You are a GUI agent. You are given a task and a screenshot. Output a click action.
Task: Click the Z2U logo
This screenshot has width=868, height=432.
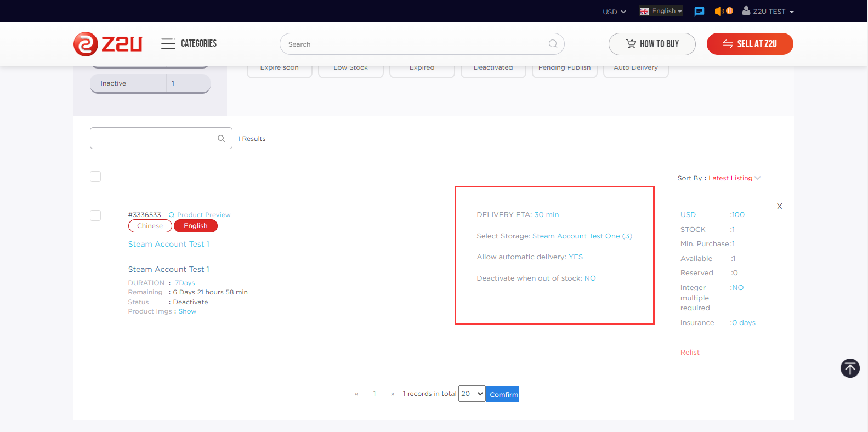108,44
